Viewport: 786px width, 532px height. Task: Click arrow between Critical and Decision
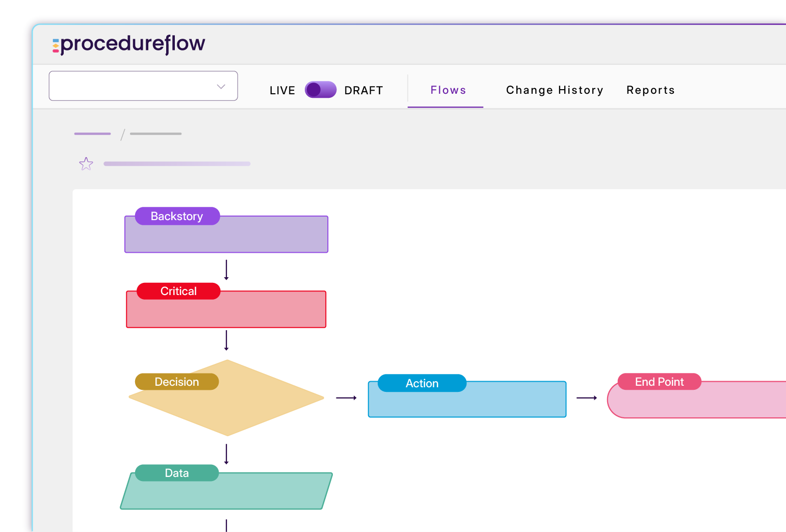tap(226, 340)
